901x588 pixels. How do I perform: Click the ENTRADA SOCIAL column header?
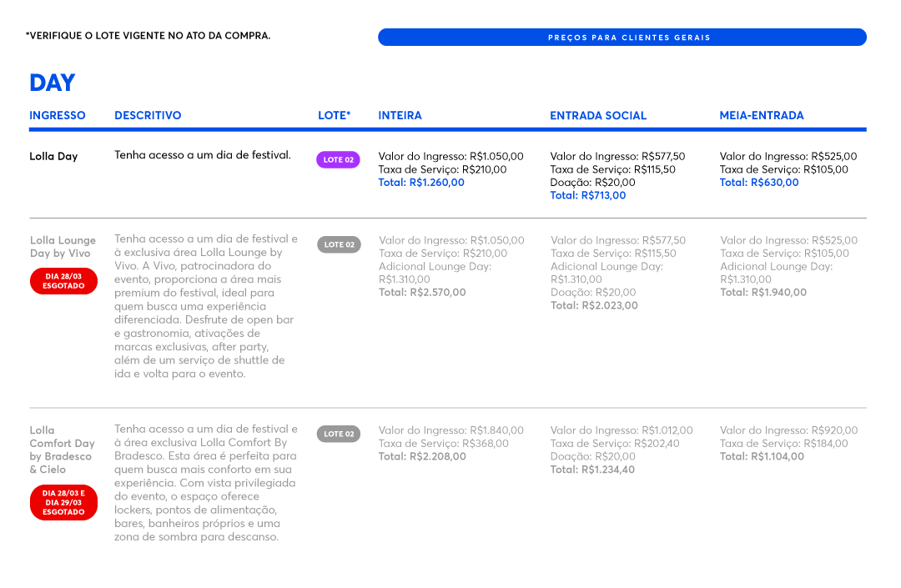[598, 115]
